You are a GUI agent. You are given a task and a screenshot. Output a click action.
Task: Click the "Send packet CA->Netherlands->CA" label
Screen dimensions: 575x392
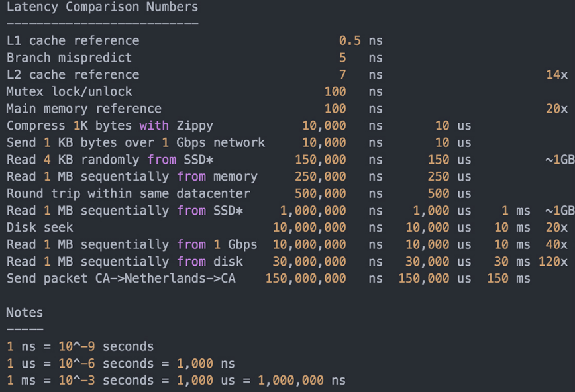pos(121,279)
